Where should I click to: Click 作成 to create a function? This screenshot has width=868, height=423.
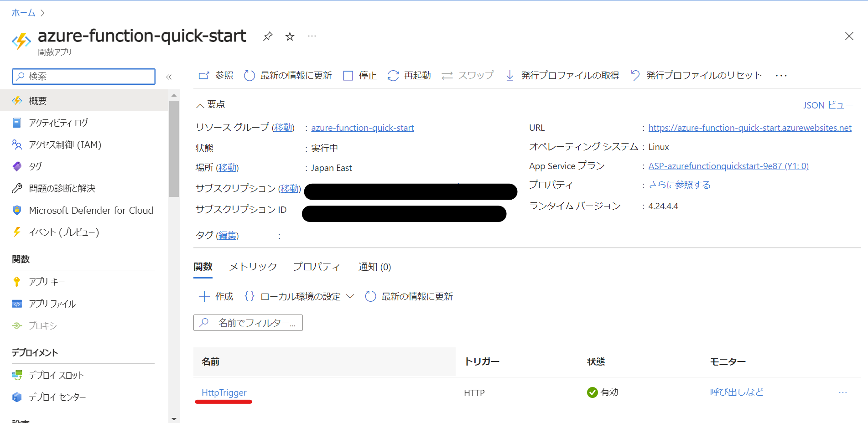[216, 296]
